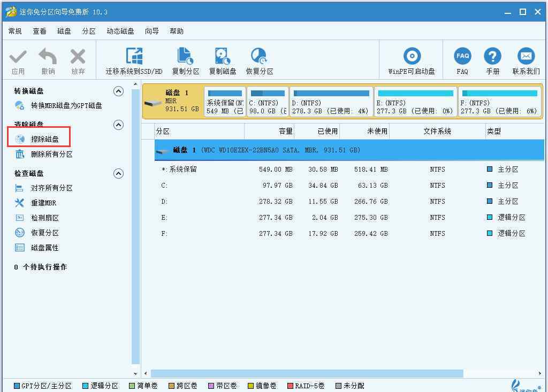The height and width of the screenshot is (392, 548).
Task: Select C: (NTFS) 98.0 GB map block
Action: coord(268,102)
